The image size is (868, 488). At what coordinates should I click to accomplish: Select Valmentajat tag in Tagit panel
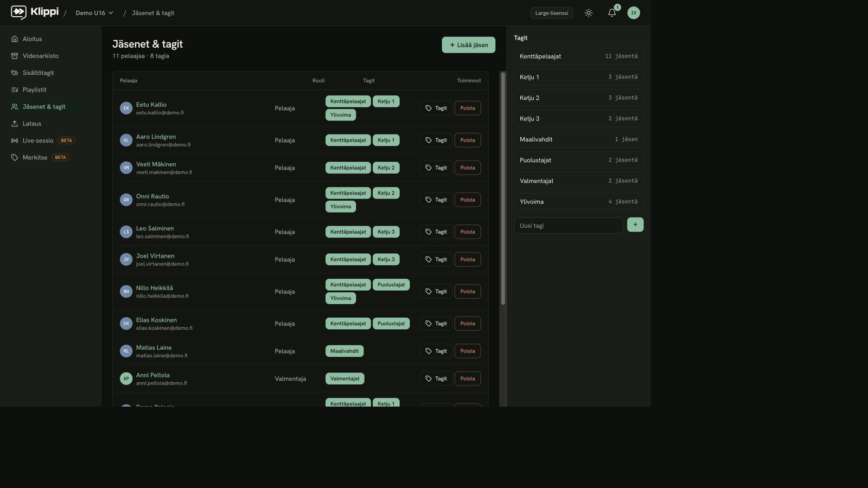click(578, 181)
